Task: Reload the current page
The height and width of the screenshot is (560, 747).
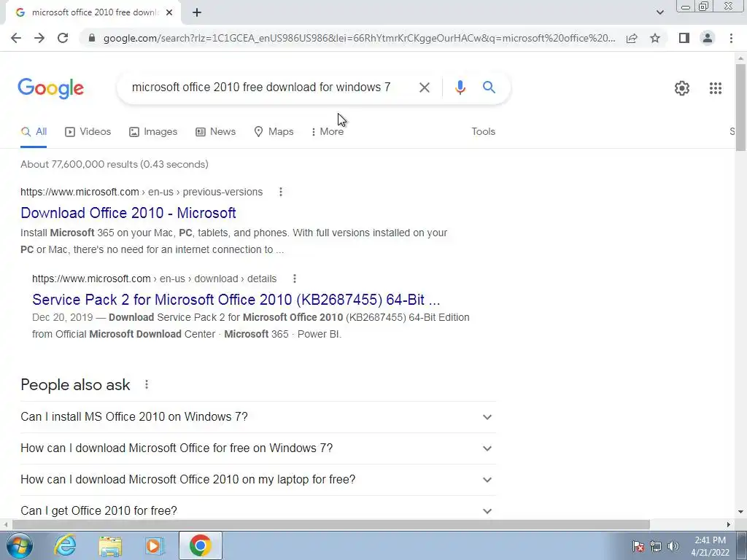Action: click(63, 38)
